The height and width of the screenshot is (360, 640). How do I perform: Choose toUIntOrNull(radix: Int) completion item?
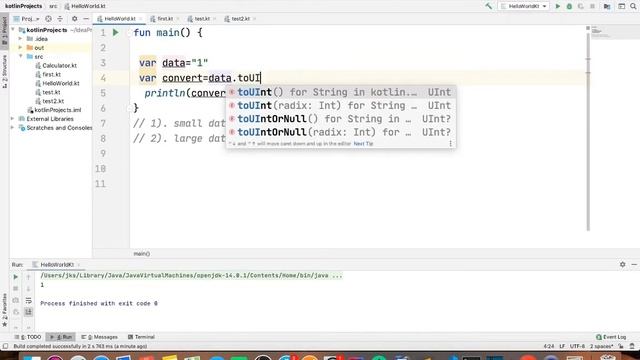(x=341, y=132)
